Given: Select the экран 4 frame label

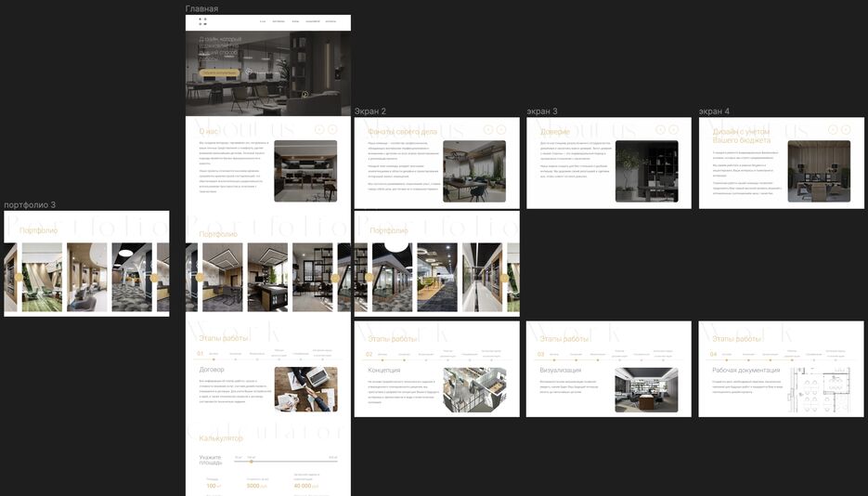Looking at the screenshot, I should click(714, 111).
